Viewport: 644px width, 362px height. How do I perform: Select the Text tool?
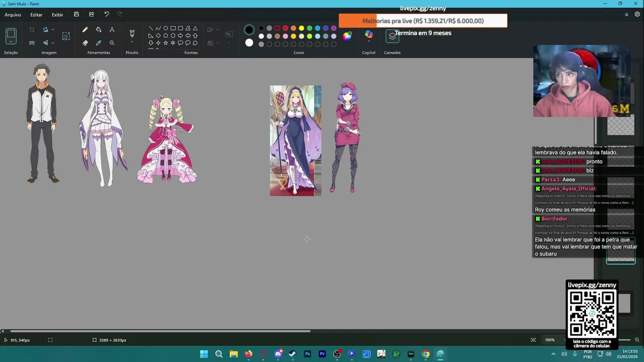tap(112, 30)
